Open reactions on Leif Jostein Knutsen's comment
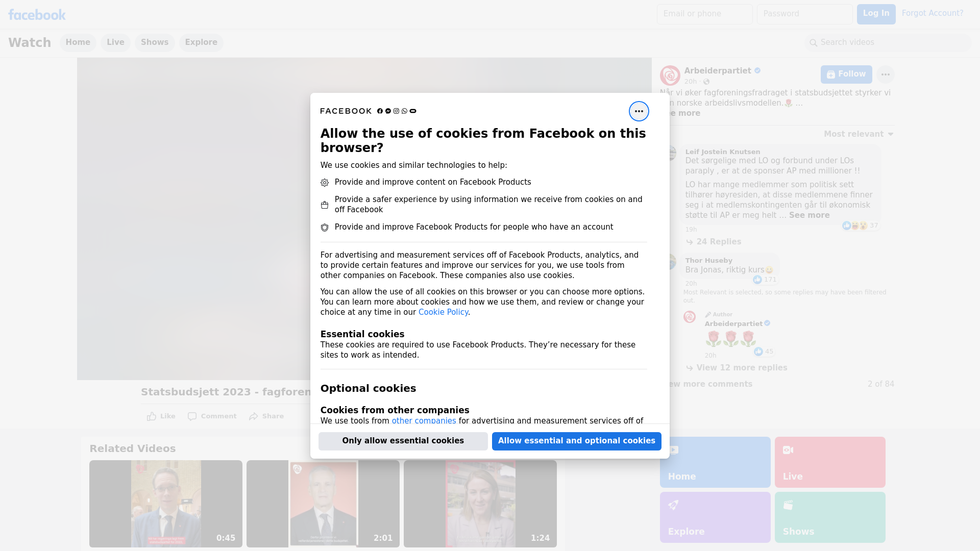 860,226
